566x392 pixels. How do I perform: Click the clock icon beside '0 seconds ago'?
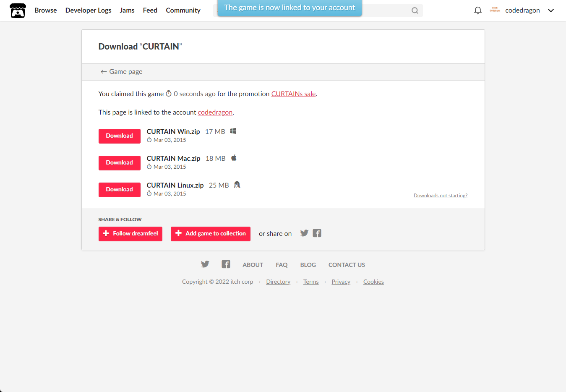pyautogui.click(x=169, y=94)
